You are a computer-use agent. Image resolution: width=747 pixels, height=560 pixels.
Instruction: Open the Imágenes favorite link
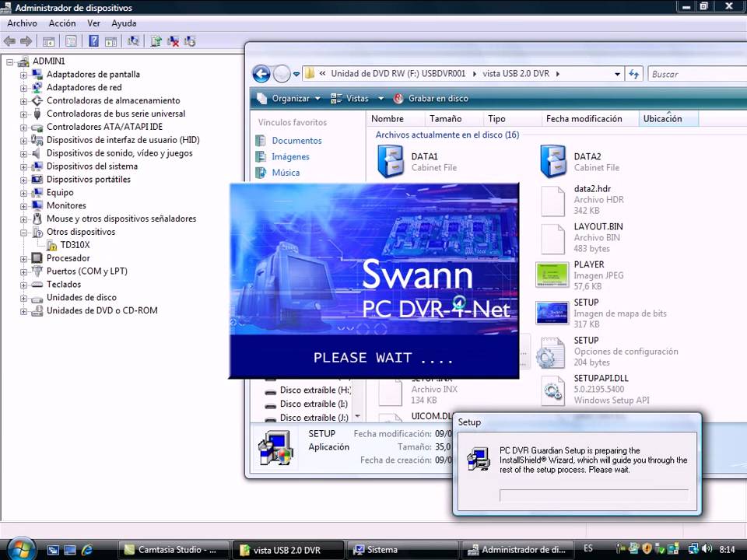click(x=290, y=157)
